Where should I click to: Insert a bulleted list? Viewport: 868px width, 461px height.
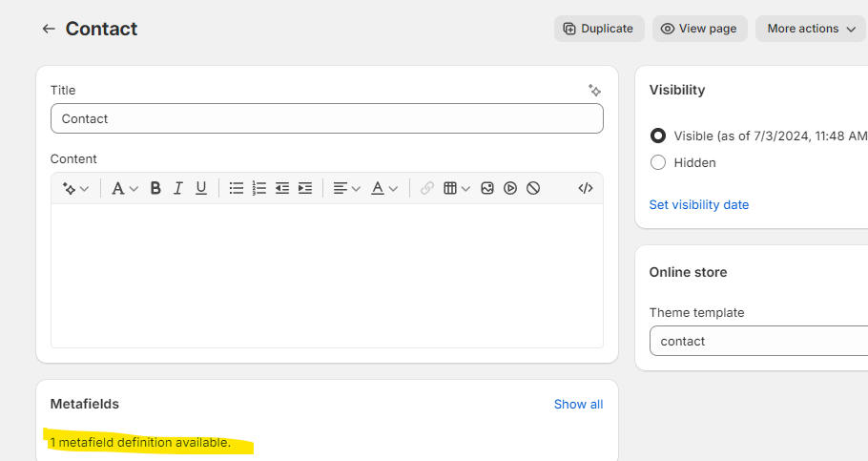(237, 188)
